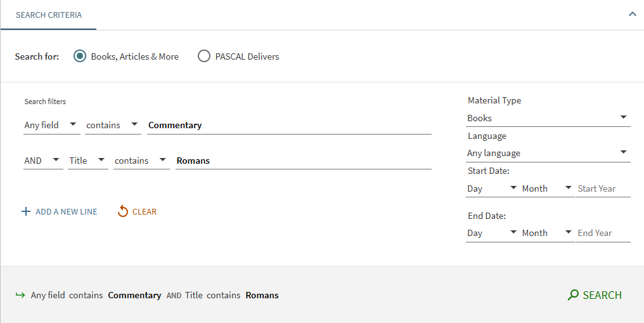This screenshot has width=644, height=323.
Task: Open the End Date Month dropdown
Action: [x=548, y=233]
